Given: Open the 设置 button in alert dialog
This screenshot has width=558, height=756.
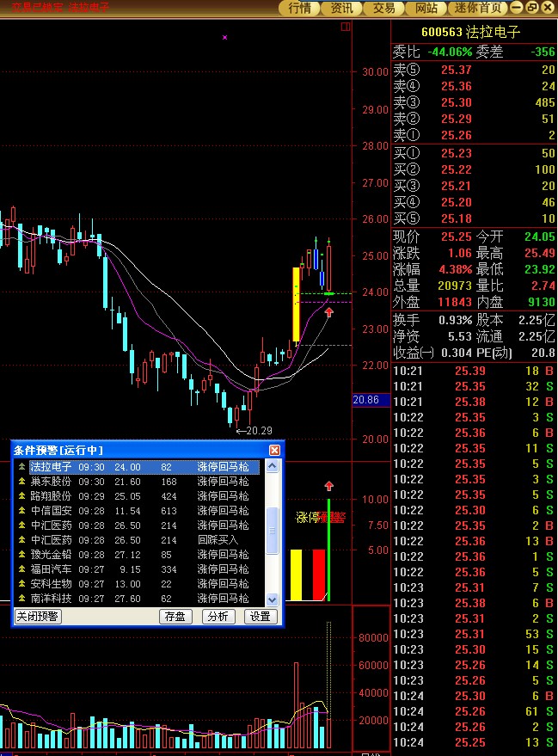Looking at the screenshot, I should pyautogui.click(x=261, y=616).
